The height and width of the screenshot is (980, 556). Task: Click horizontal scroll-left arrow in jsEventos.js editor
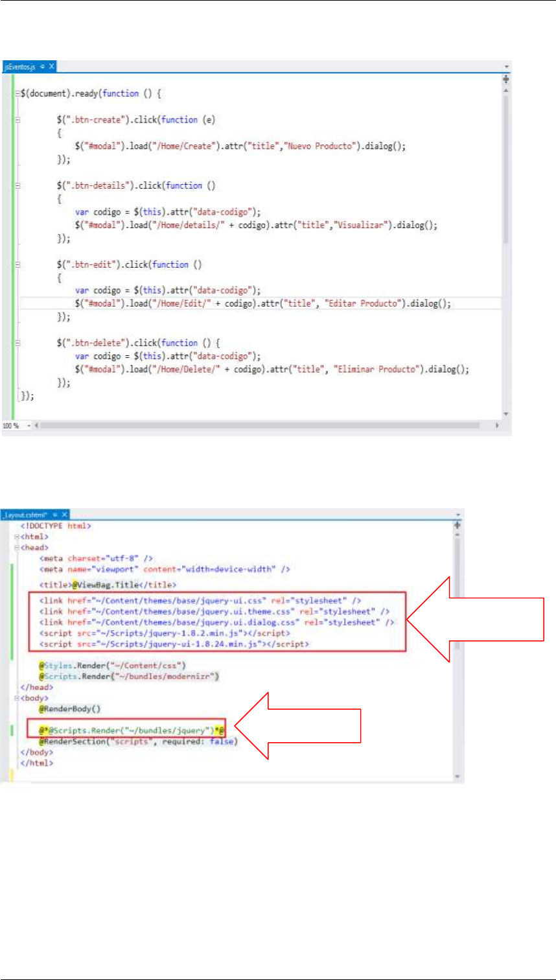tap(36, 425)
